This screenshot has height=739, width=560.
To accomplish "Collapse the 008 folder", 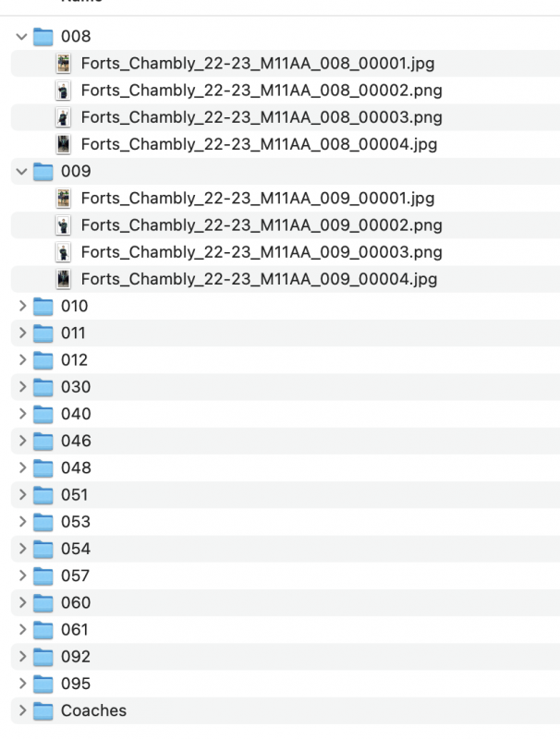I will point(21,36).
